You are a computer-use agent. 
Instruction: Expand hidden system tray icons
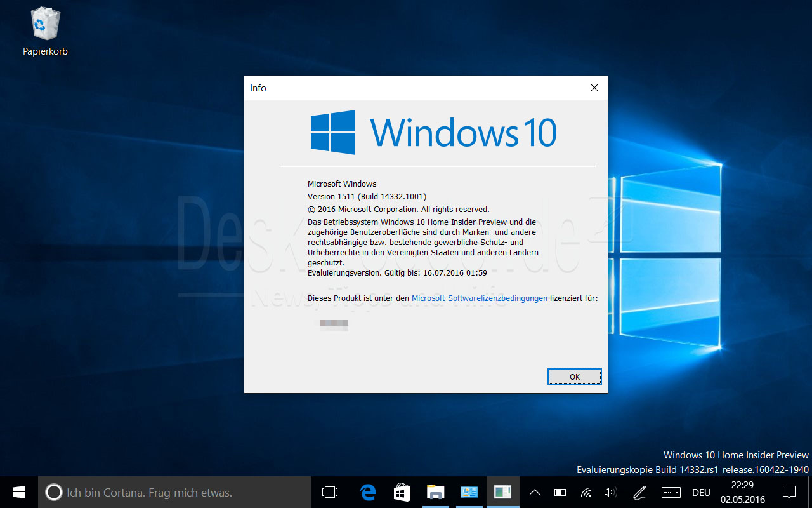point(534,492)
